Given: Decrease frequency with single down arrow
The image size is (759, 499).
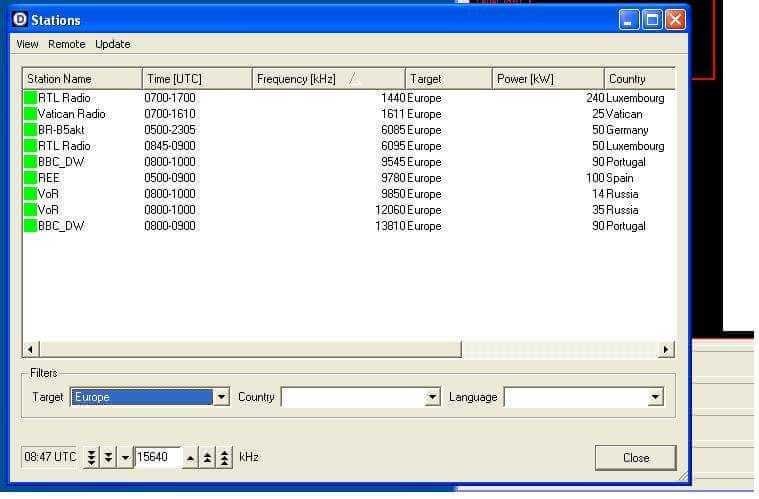Looking at the screenshot, I should pos(125,456).
